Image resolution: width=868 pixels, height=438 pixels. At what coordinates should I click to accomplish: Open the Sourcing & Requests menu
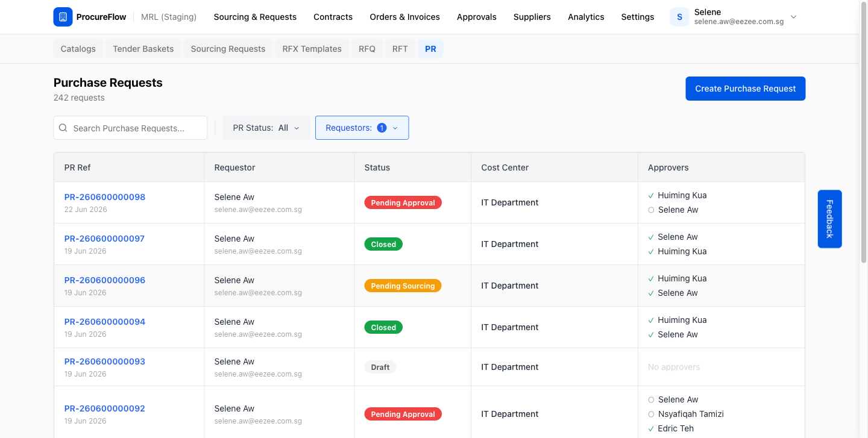(x=255, y=17)
